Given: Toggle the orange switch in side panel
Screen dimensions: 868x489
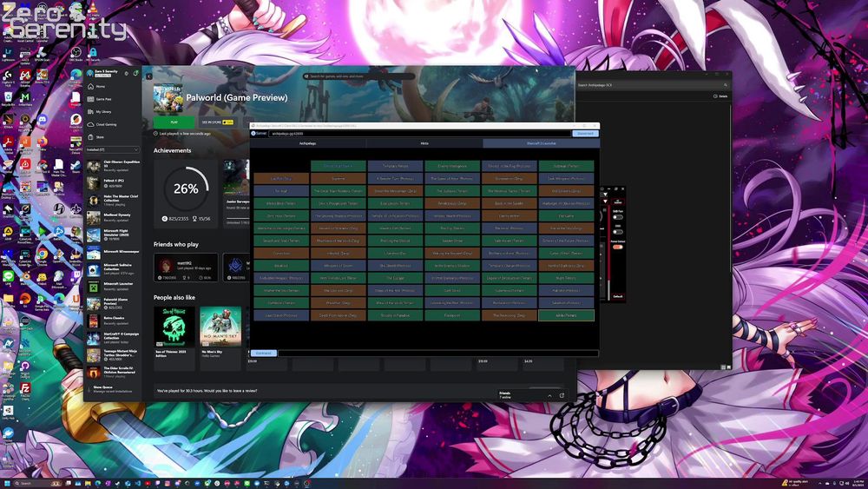Looking at the screenshot, I should tap(618, 247).
